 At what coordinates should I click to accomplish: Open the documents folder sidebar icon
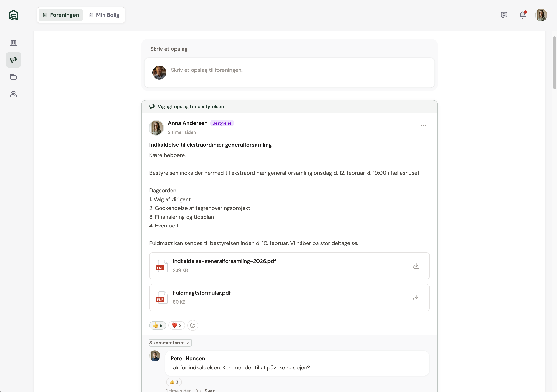[14, 77]
